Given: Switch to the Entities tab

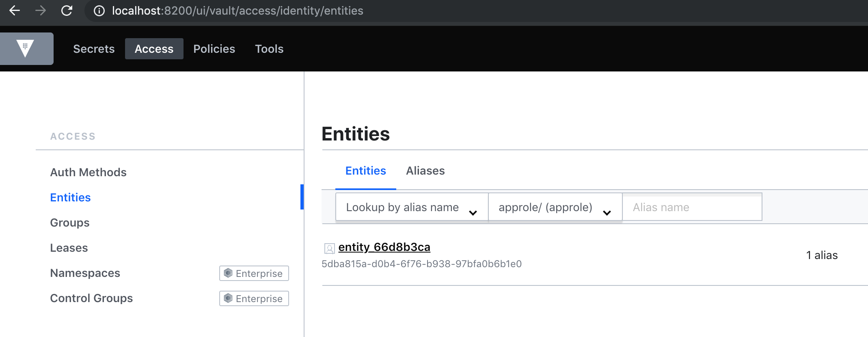Looking at the screenshot, I should point(365,171).
